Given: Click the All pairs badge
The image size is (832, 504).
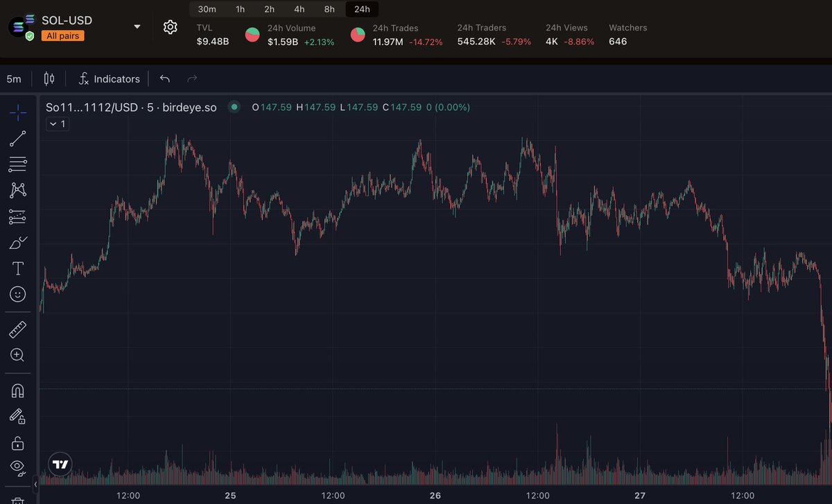Looking at the screenshot, I should pos(63,36).
